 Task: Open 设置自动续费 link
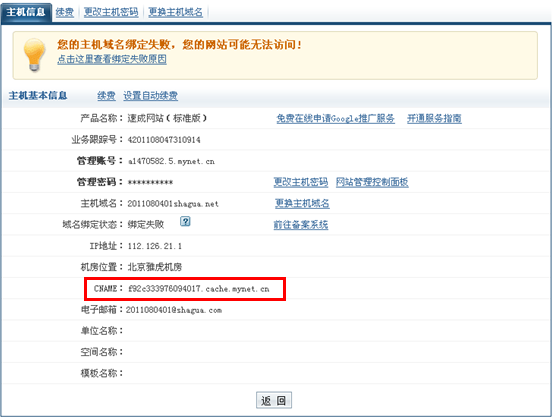coord(151,96)
